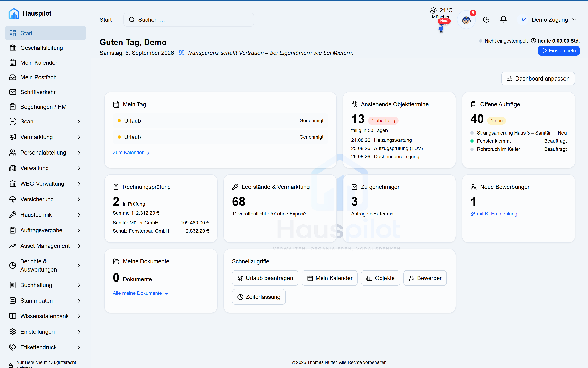Viewport: 588px width, 368px height.
Task: Open the mit KI-Empfehlung link
Action: click(x=494, y=214)
